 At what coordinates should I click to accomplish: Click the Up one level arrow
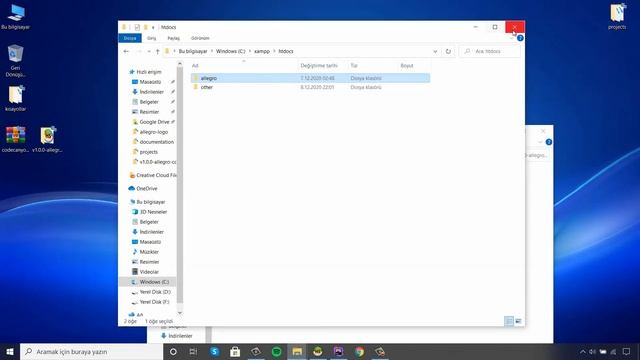[158, 51]
